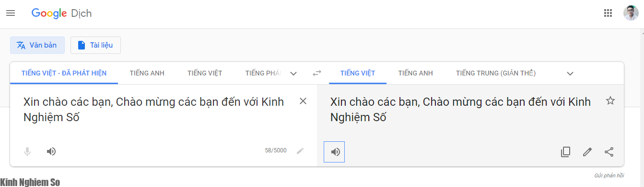Switch to Tài liệu document mode

[x=95, y=45]
